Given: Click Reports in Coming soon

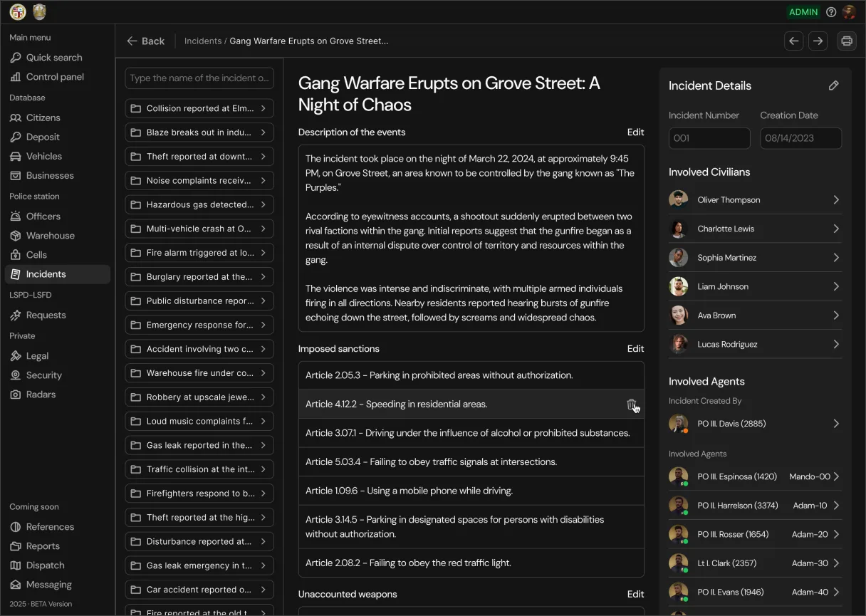Looking at the screenshot, I should pos(57,546).
